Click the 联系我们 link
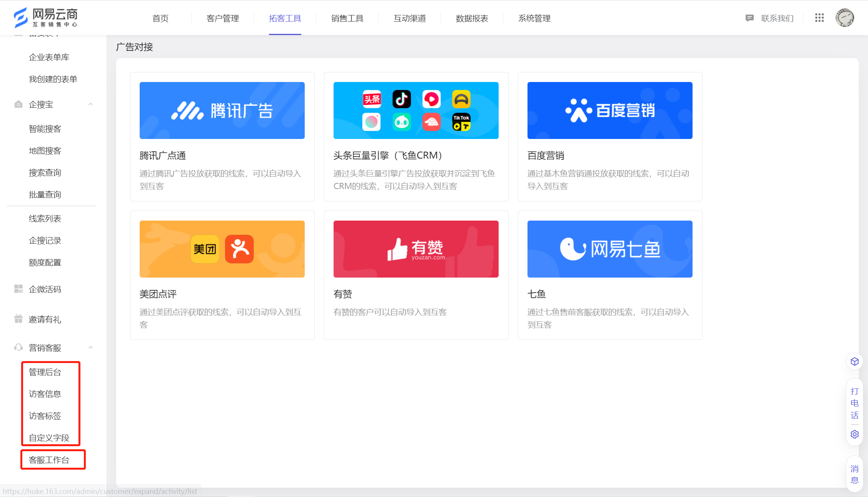 click(x=777, y=18)
